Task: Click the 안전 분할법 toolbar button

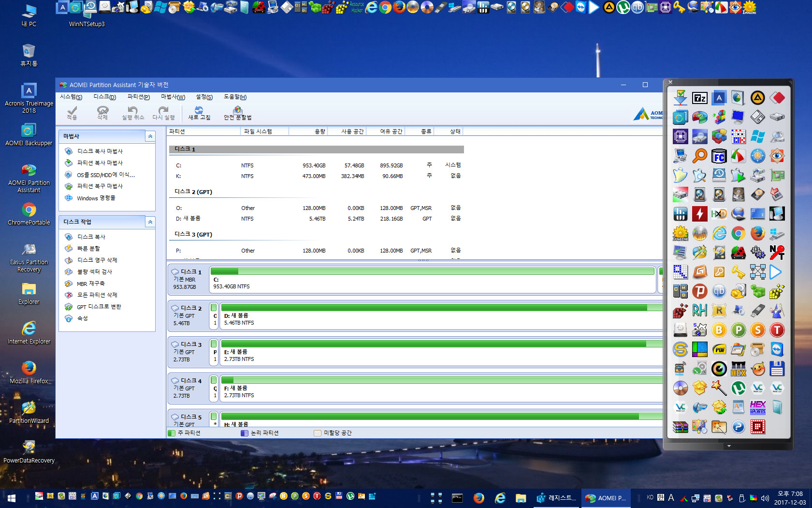Action: [x=237, y=113]
